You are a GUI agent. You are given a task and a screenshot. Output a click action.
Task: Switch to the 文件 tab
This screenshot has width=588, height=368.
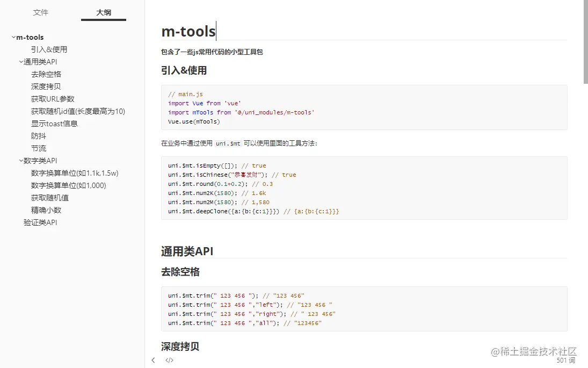tap(41, 12)
